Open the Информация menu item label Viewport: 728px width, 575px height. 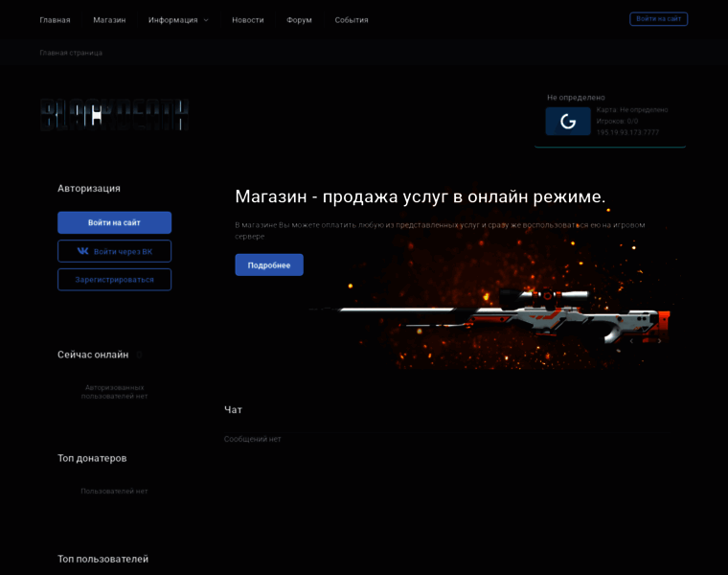[x=172, y=20]
